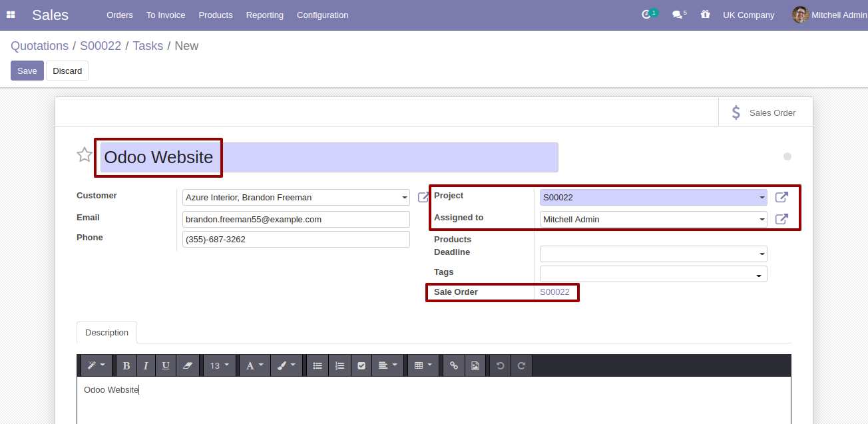Go to Quotations breadcrumb
This screenshot has width=868, height=424.
39,46
